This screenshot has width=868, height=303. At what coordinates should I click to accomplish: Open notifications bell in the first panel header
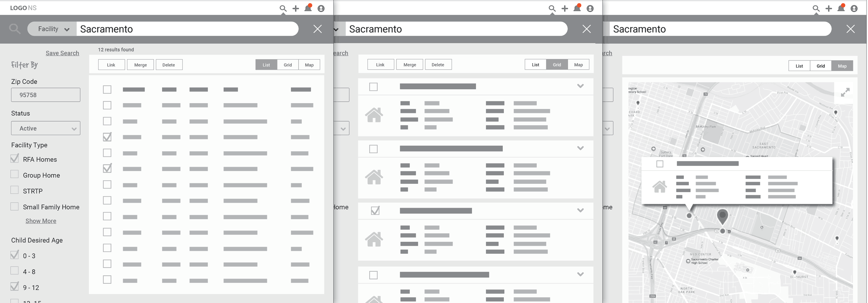tap(308, 8)
